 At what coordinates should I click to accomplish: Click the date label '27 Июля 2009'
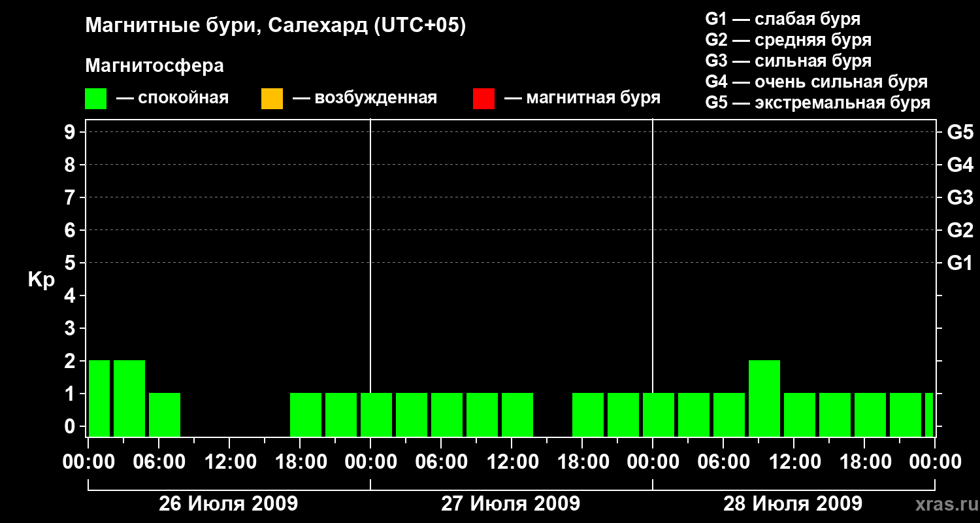pos(511,504)
